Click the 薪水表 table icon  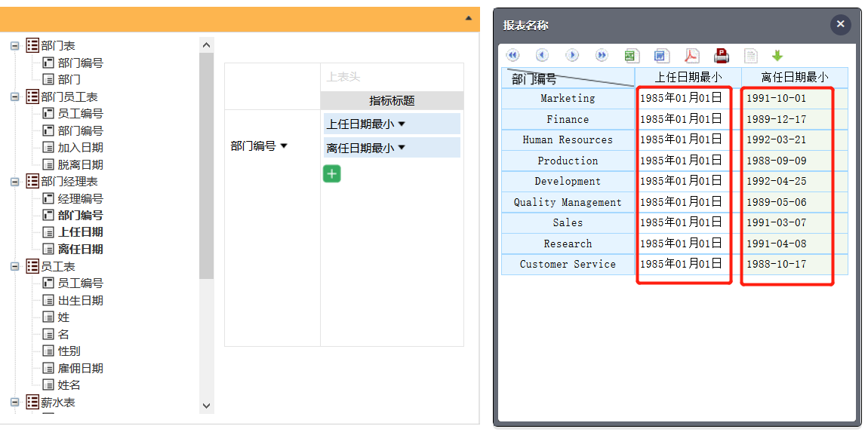tap(32, 402)
